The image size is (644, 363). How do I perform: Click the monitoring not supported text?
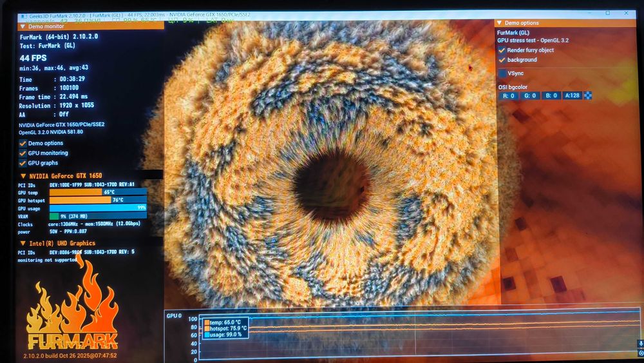pyautogui.click(x=47, y=260)
